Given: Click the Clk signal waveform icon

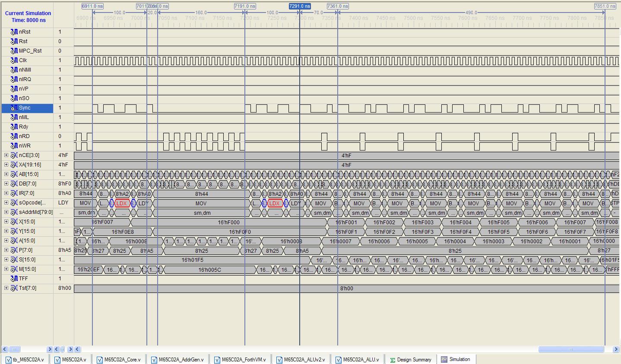Looking at the screenshot, I should [x=14, y=60].
